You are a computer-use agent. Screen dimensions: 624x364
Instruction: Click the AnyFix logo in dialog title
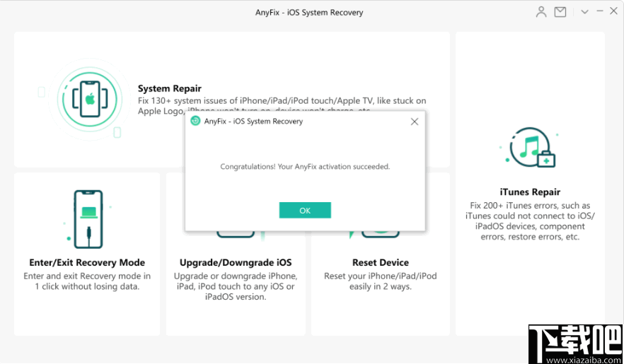(195, 121)
